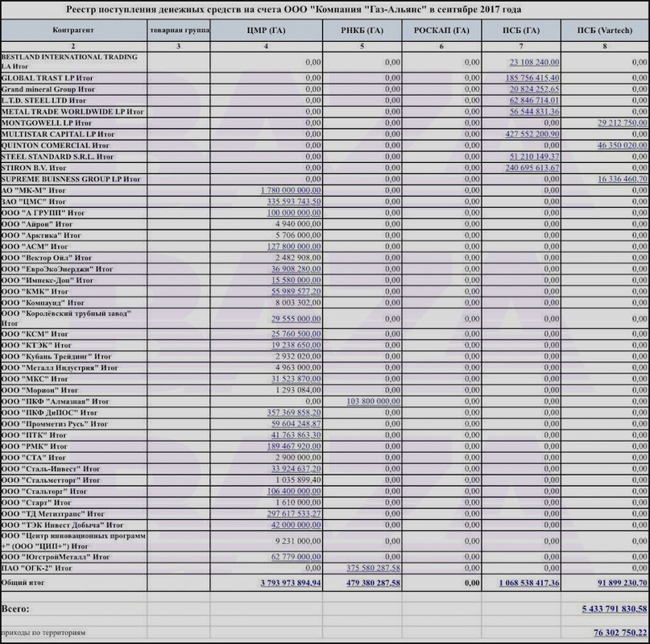Open the 76 302 750,22 приходы по территориям link

coord(620,633)
